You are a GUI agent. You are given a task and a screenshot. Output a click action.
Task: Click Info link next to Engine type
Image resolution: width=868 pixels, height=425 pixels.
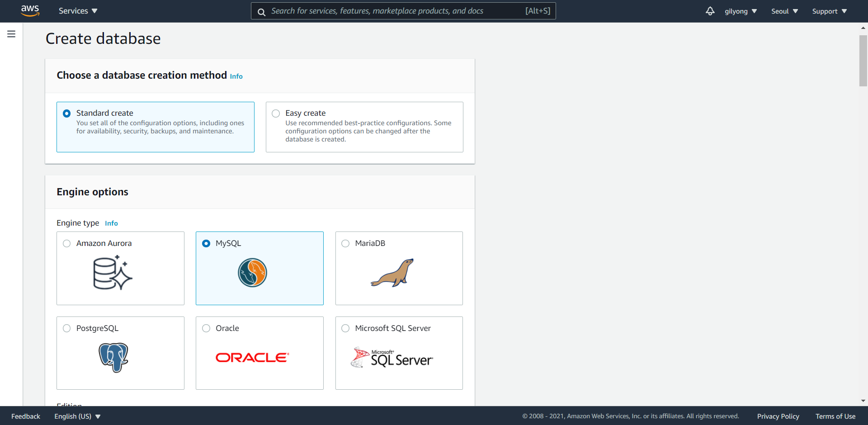pos(111,223)
